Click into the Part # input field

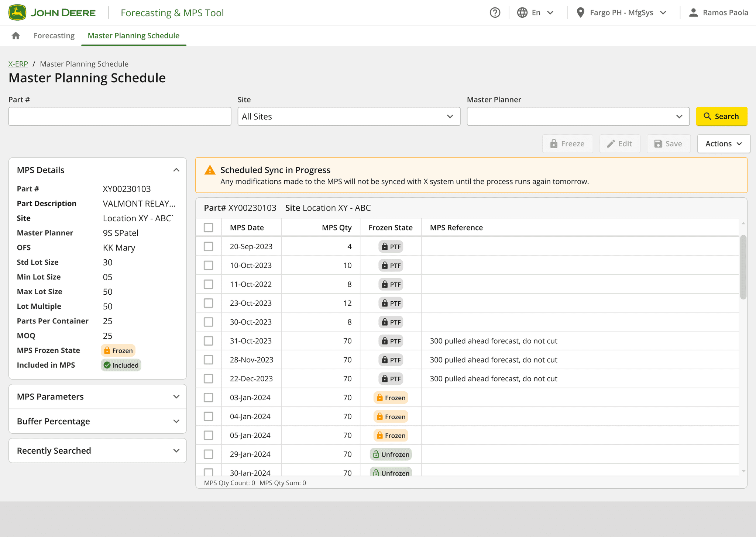[x=120, y=117]
